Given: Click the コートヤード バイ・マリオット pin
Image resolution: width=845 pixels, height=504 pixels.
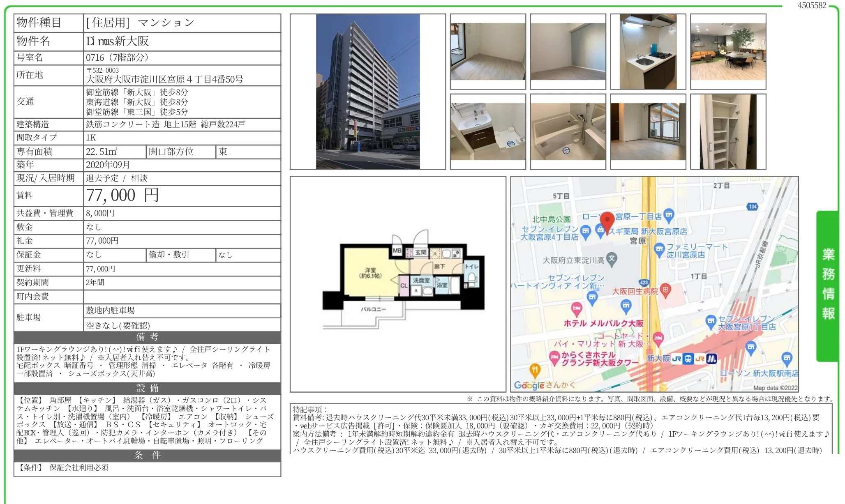Looking at the screenshot, I should (x=658, y=338).
